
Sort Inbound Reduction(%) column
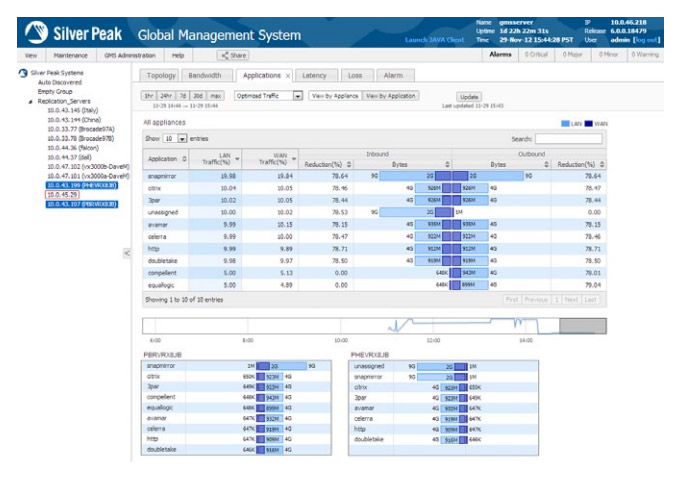point(349,164)
